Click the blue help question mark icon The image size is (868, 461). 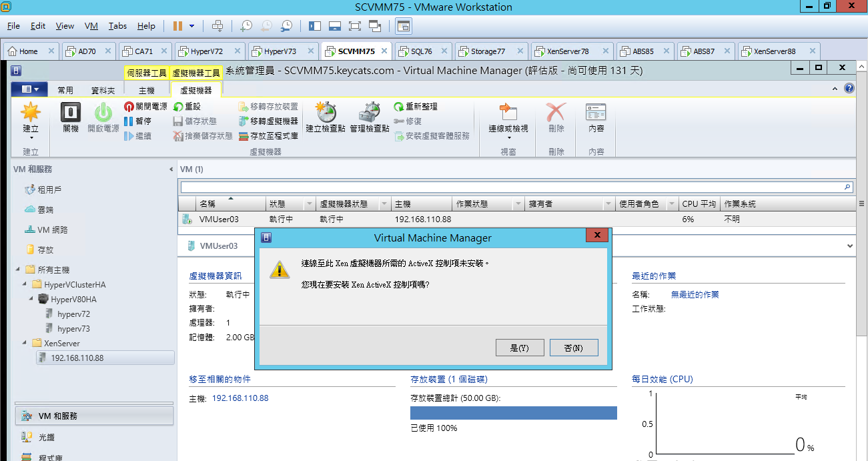849,89
